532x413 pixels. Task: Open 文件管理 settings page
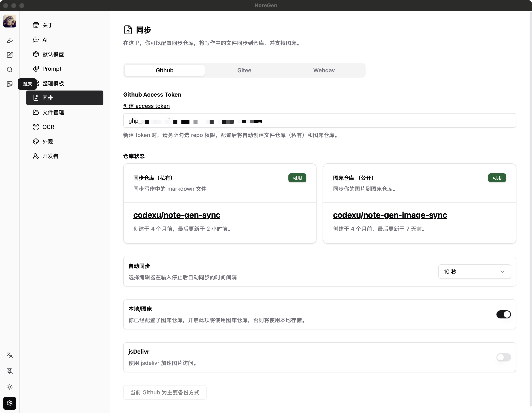pos(65,112)
